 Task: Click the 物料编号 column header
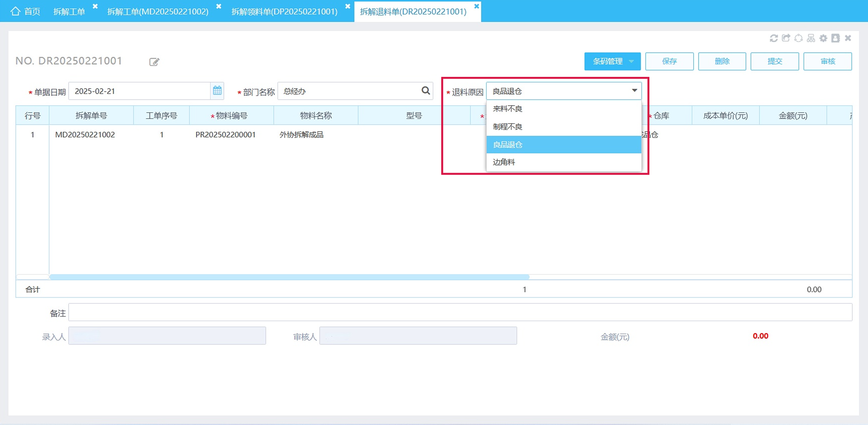pos(231,116)
